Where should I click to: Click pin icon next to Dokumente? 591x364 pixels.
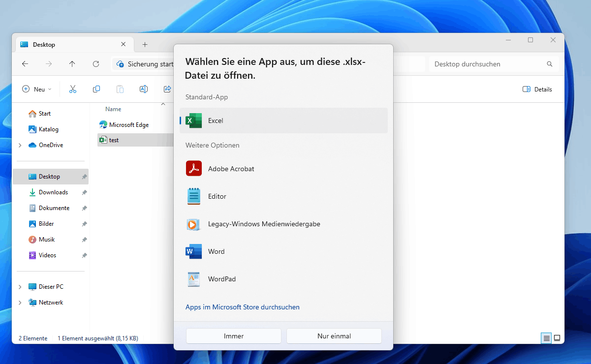pos(84,208)
